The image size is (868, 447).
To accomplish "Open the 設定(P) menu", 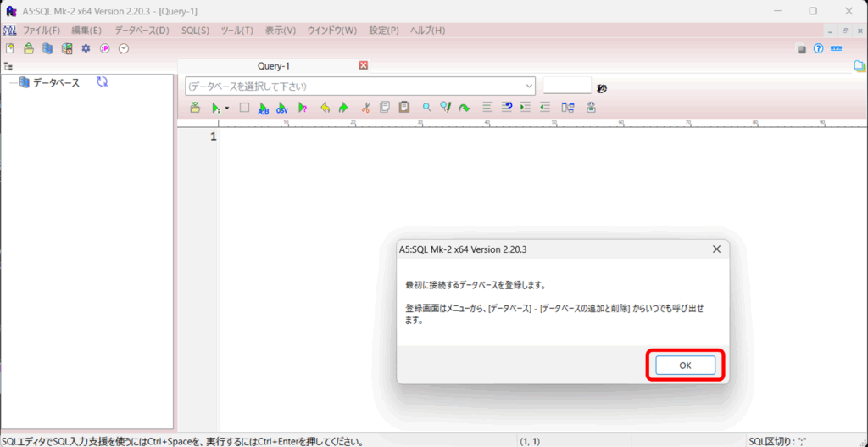I will point(384,31).
